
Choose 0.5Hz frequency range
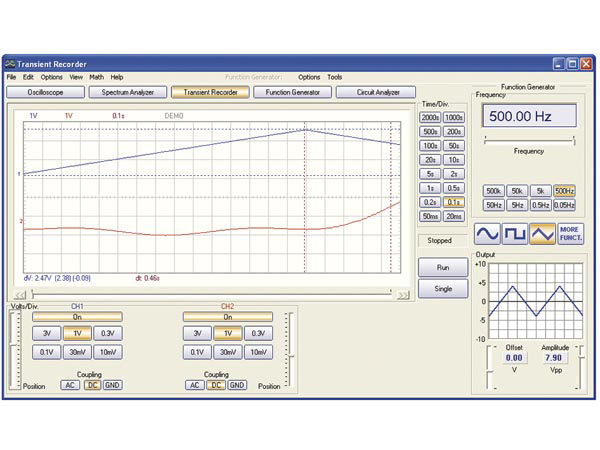coord(541,205)
